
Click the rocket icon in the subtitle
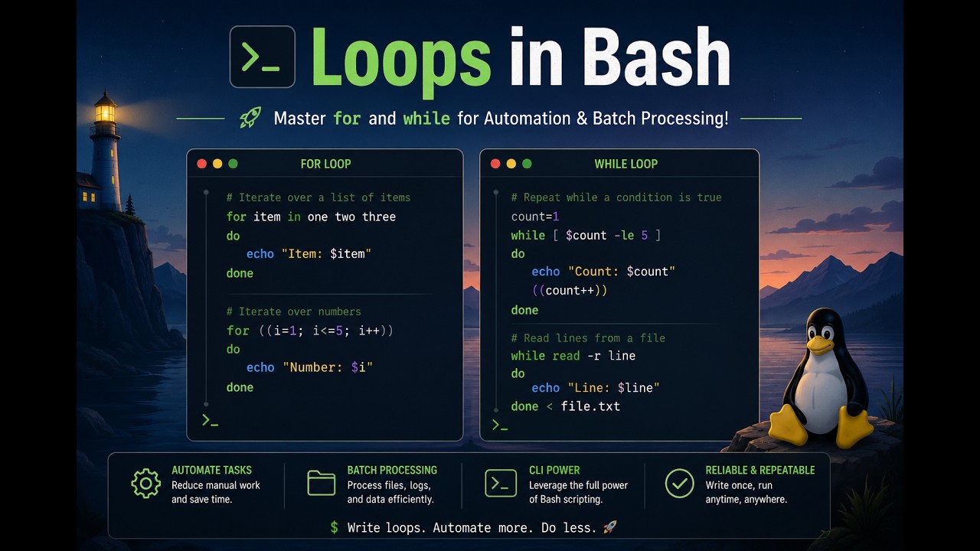coord(250,118)
